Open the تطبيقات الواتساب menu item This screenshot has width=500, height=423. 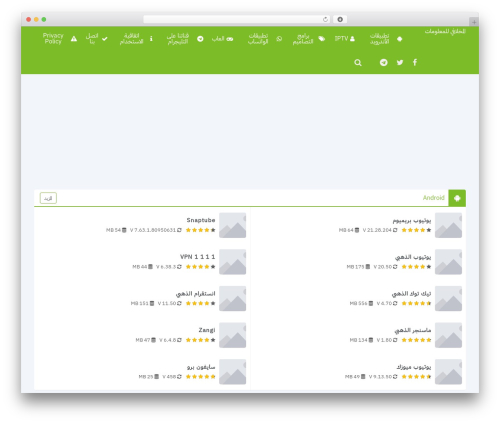258,39
